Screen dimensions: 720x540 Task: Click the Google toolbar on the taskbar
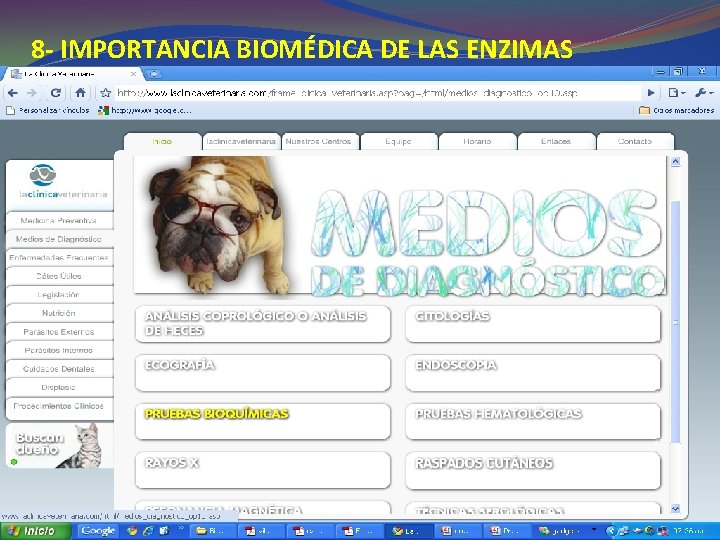98,531
